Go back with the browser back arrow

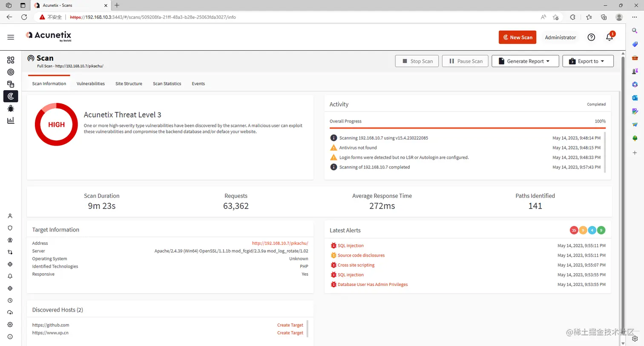[x=9, y=17]
